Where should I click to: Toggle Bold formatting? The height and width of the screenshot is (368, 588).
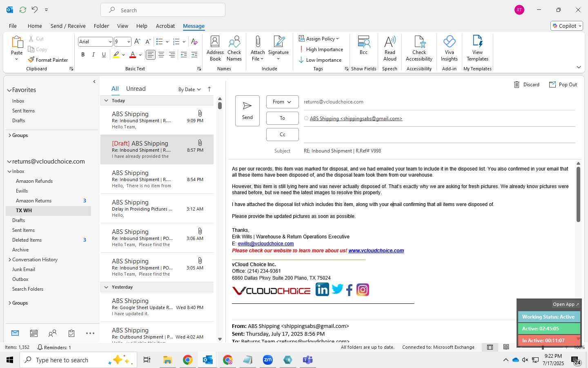(x=83, y=55)
